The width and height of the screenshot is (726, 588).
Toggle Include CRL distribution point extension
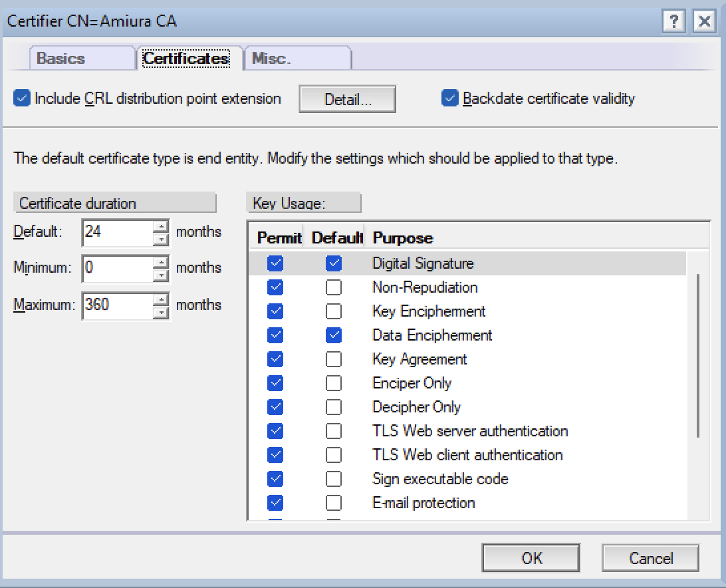tap(22, 98)
